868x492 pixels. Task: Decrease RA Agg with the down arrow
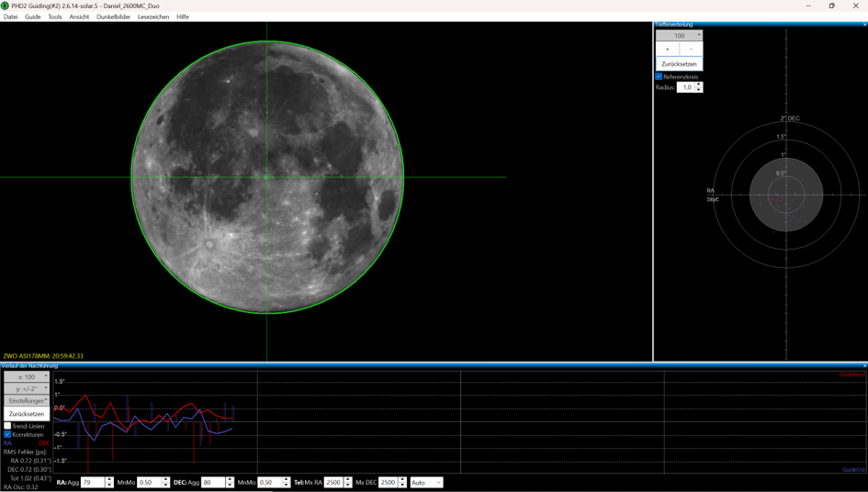(109, 486)
